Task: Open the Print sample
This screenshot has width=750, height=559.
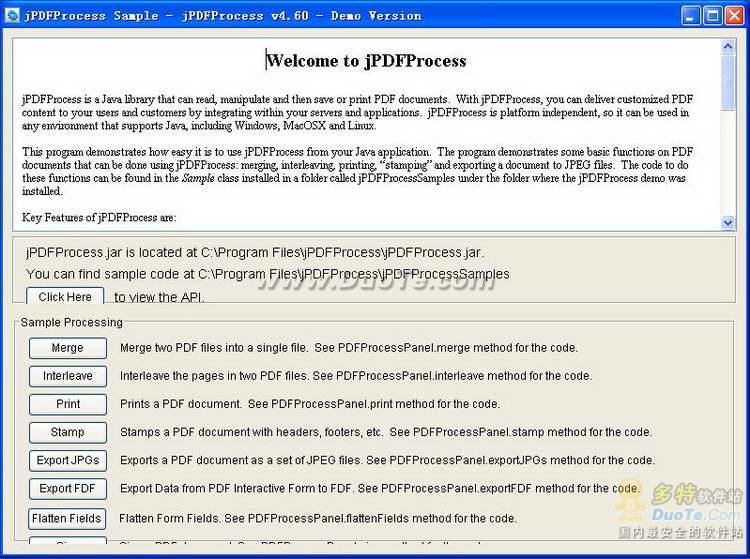Action: (67, 404)
